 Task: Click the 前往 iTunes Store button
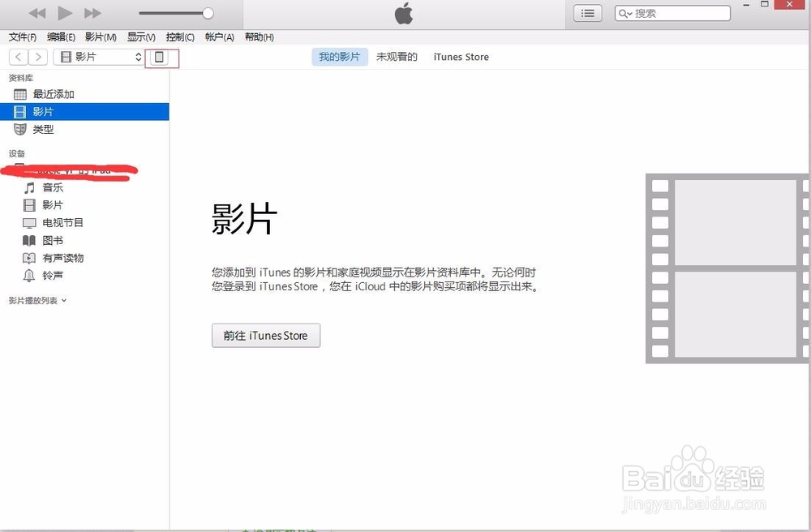(266, 336)
